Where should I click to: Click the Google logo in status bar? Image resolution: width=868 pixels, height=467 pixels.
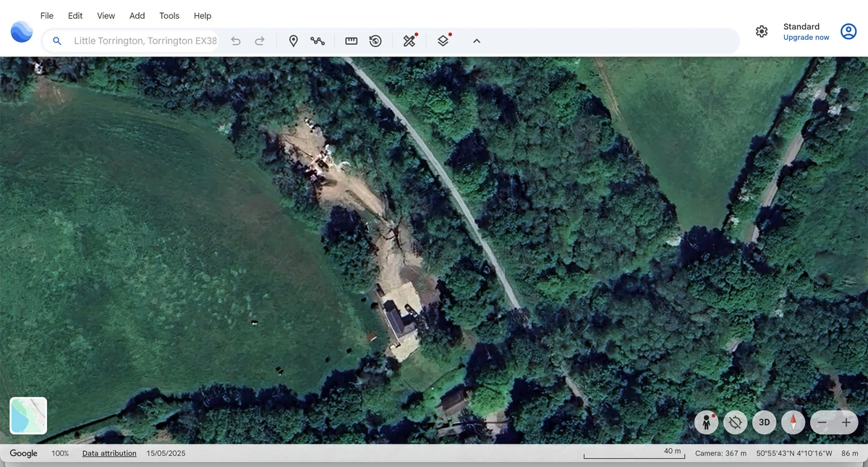pyautogui.click(x=23, y=453)
